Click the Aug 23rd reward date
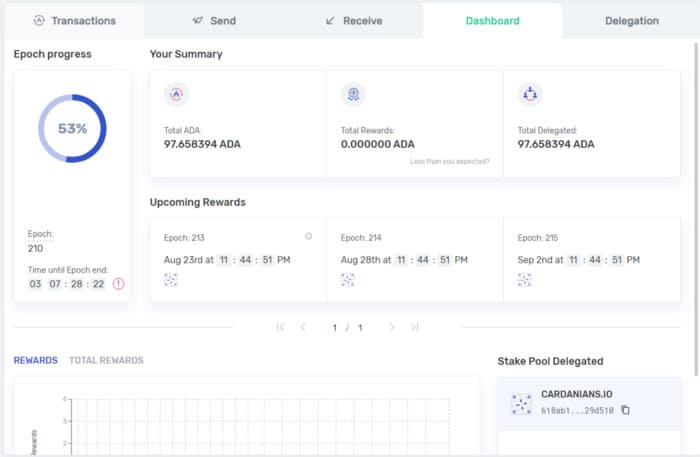 coord(227,260)
